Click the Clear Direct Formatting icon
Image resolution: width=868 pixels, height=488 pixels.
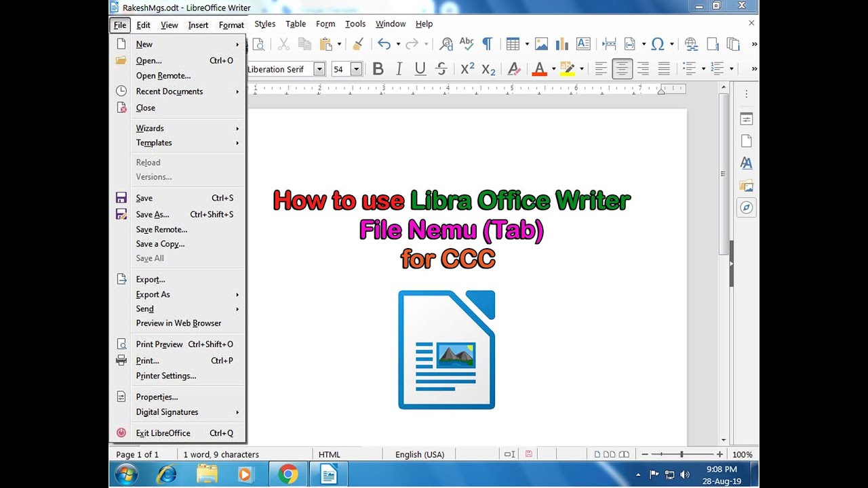(x=513, y=68)
